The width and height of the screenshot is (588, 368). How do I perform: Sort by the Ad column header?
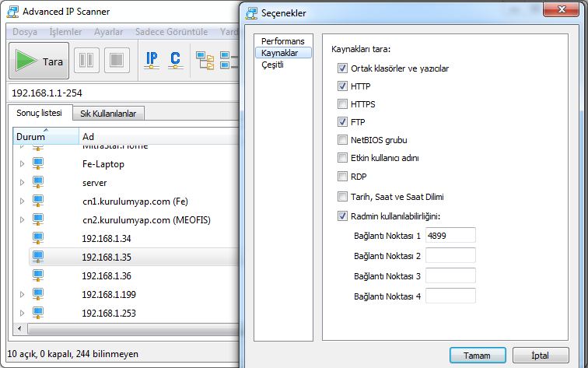pos(159,136)
